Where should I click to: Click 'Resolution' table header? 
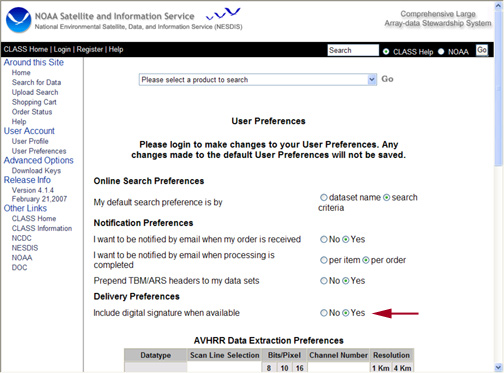[391, 355]
